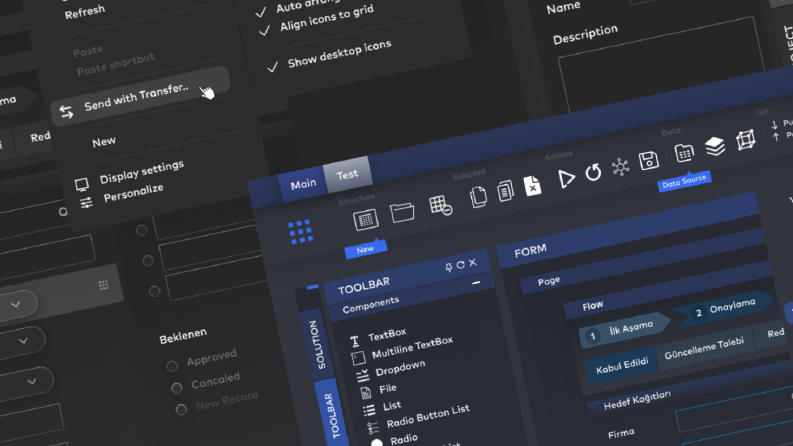Open the blue app grid launcher icon
The height and width of the screenshot is (446, 793).
[x=300, y=232]
